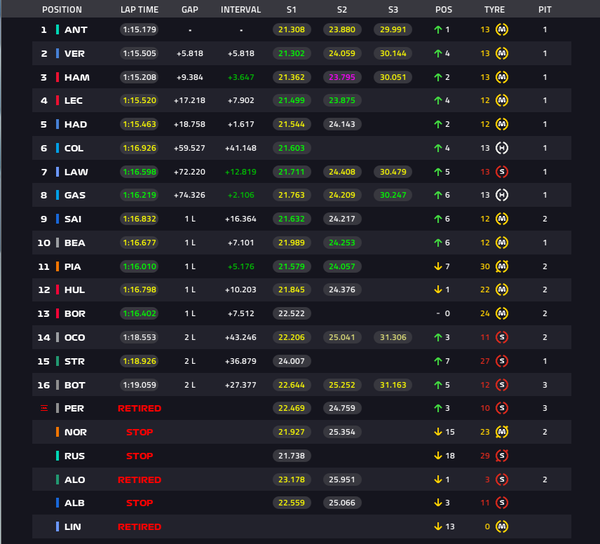This screenshot has height=544, width=600.
Task: Click the used soft tyre icon in RUS's row
Action: (x=502, y=456)
